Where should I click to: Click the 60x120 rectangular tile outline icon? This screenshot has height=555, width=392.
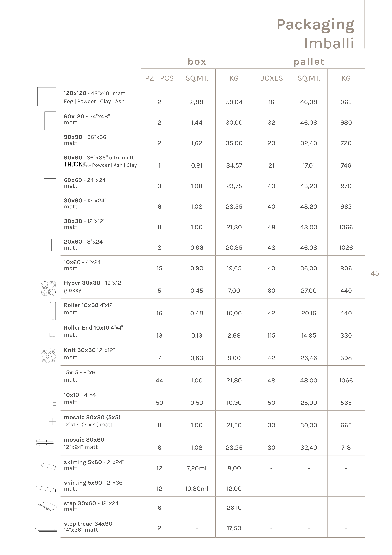tap(50, 121)
